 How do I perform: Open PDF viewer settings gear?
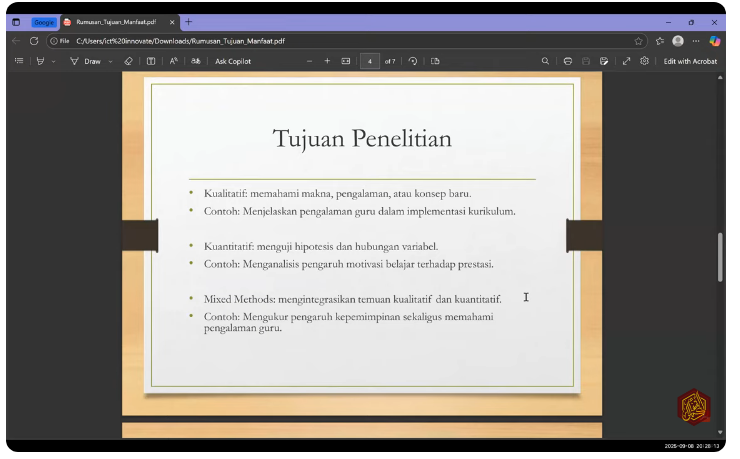644,61
